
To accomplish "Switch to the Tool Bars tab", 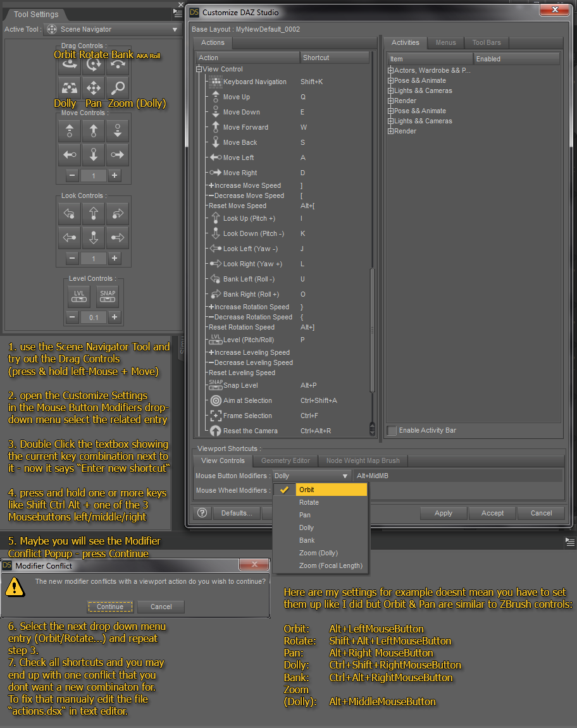I will (x=487, y=43).
